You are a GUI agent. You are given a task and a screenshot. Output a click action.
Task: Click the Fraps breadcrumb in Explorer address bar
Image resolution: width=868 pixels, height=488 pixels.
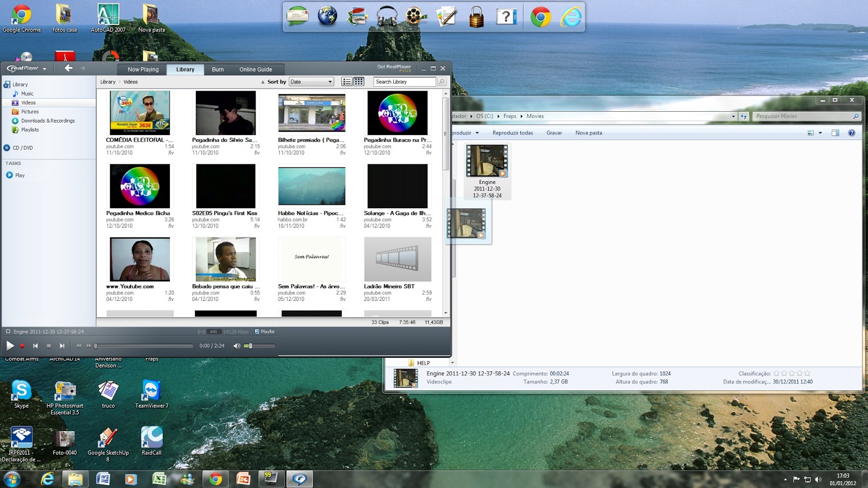[509, 116]
